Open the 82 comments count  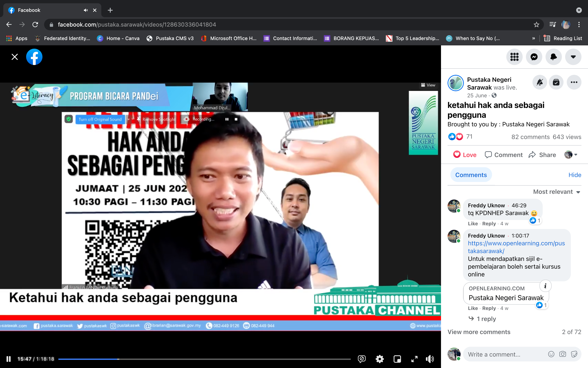coord(530,137)
